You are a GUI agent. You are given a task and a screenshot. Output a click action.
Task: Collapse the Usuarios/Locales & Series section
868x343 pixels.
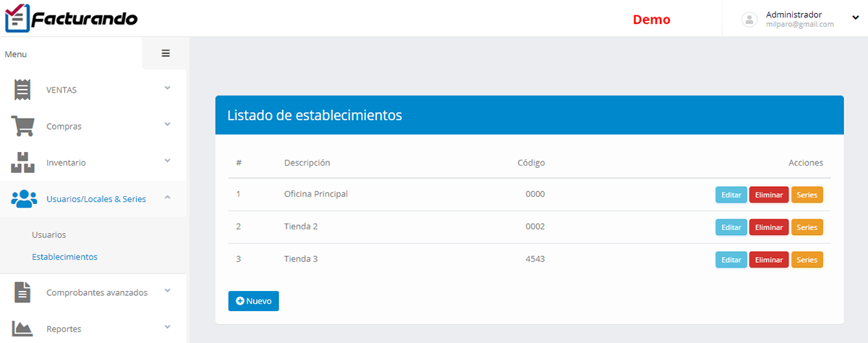click(167, 197)
